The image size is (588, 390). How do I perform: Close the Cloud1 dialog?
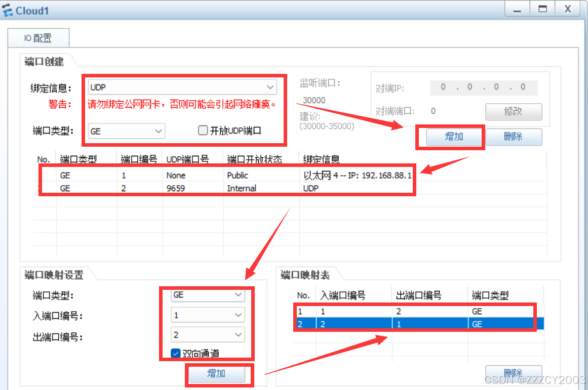click(568, 9)
